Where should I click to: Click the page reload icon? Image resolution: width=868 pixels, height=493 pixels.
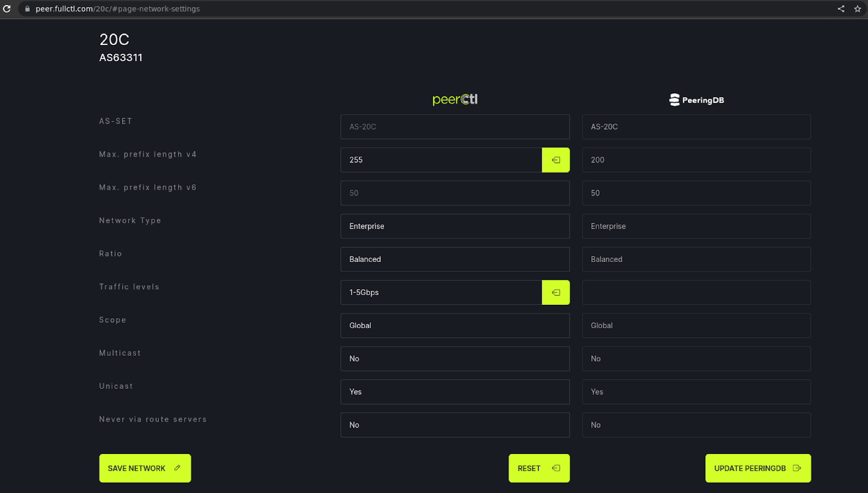(x=7, y=9)
